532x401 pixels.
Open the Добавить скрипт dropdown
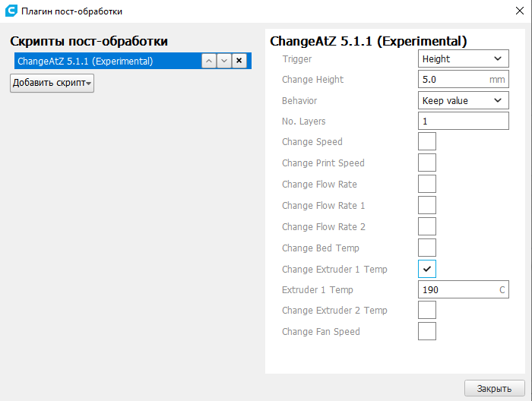(x=52, y=83)
